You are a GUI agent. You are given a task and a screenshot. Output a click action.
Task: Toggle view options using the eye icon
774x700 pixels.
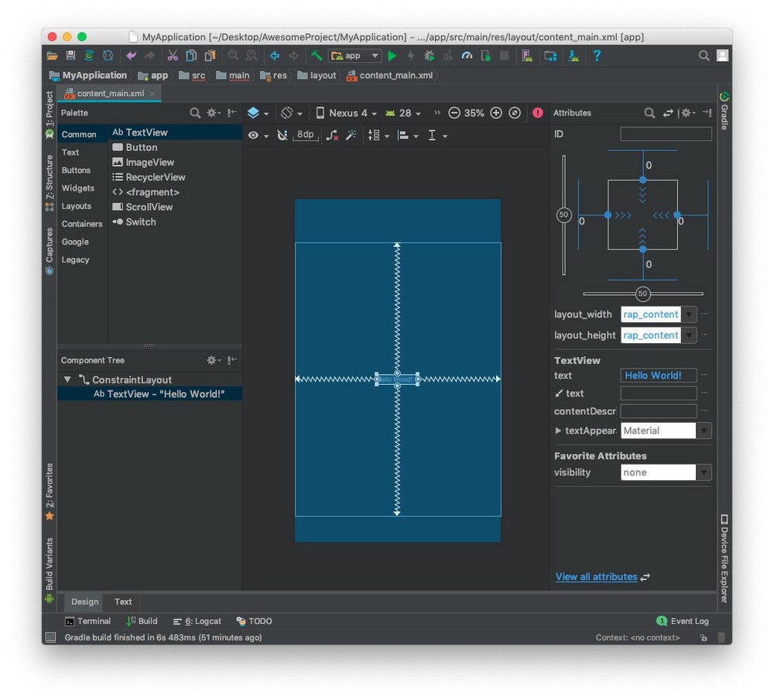[252, 136]
